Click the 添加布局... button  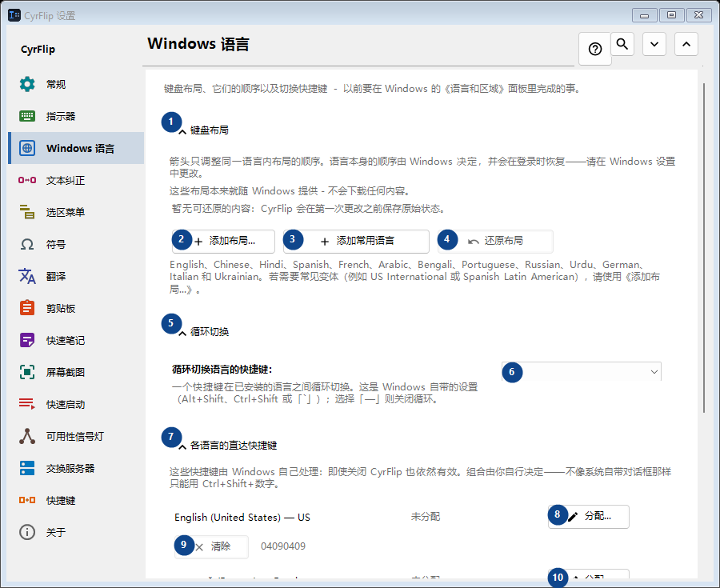(224, 242)
